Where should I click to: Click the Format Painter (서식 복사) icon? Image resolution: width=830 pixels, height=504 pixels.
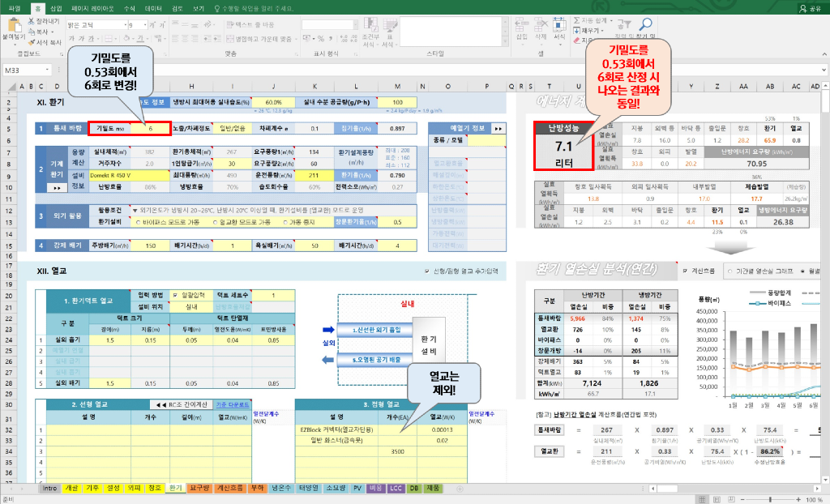(x=32, y=42)
